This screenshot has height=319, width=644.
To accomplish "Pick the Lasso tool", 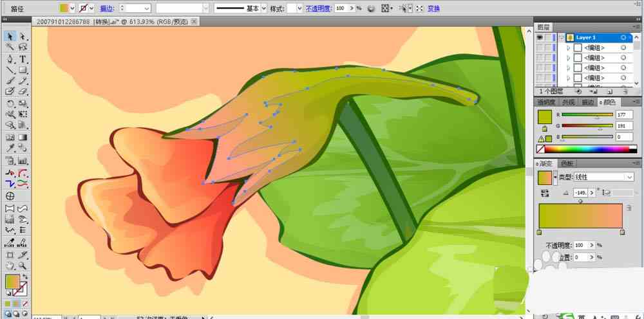I will pyautogui.click(x=23, y=47).
